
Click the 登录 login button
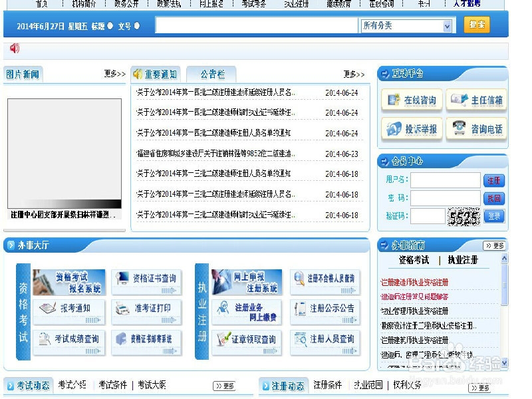click(494, 216)
